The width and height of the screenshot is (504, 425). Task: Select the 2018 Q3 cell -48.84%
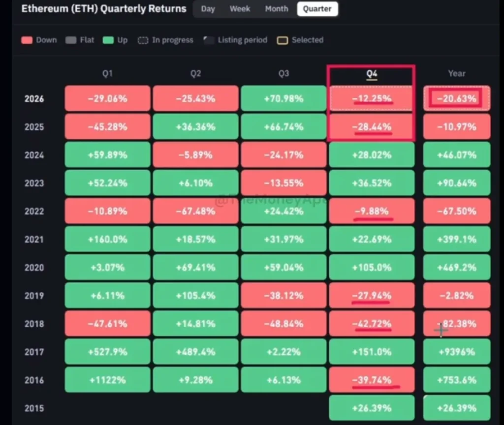pos(283,324)
